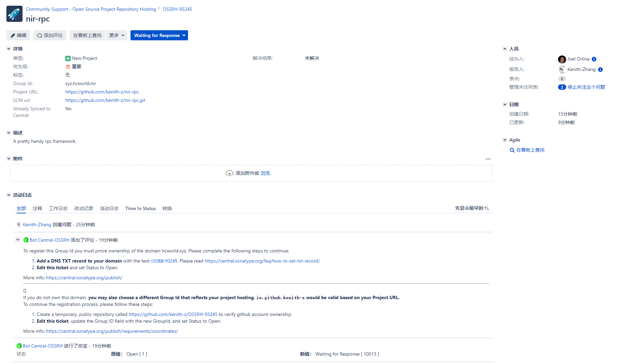
Task: Click info icon next to Joel Orlina
Action: pyautogui.click(x=594, y=59)
